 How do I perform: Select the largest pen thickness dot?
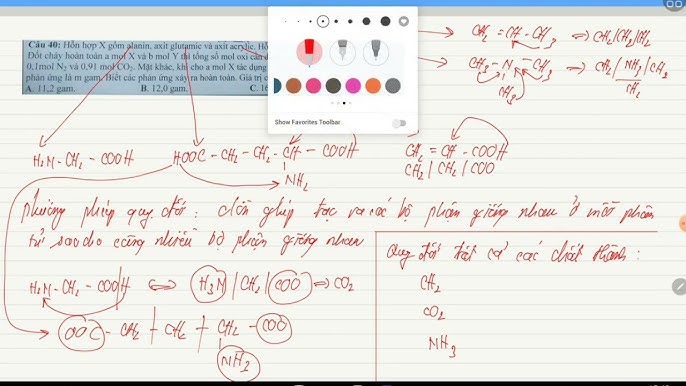point(385,21)
